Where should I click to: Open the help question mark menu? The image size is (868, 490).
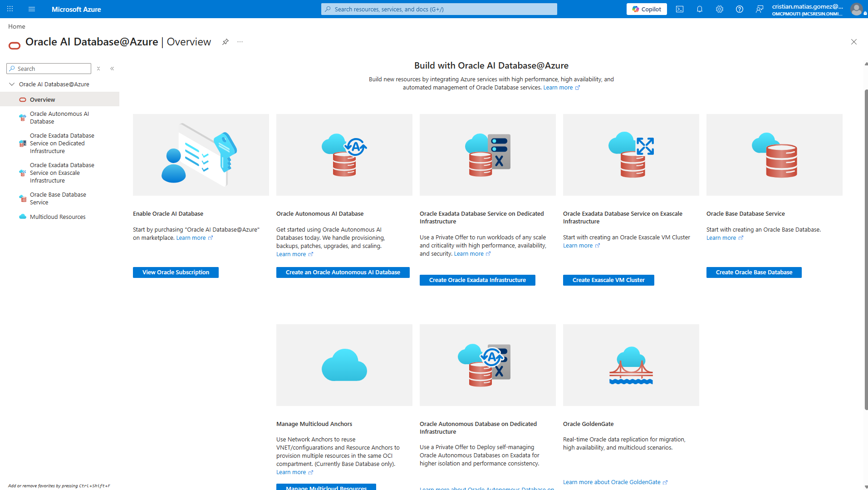(x=740, y=9)
